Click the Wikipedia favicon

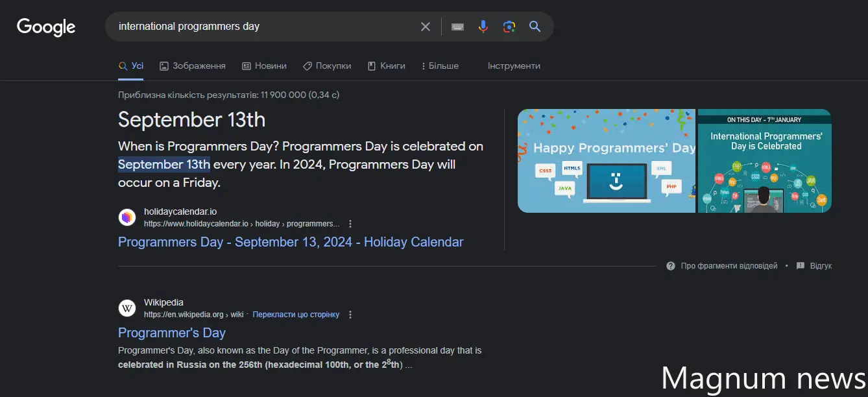coord(127,308)
